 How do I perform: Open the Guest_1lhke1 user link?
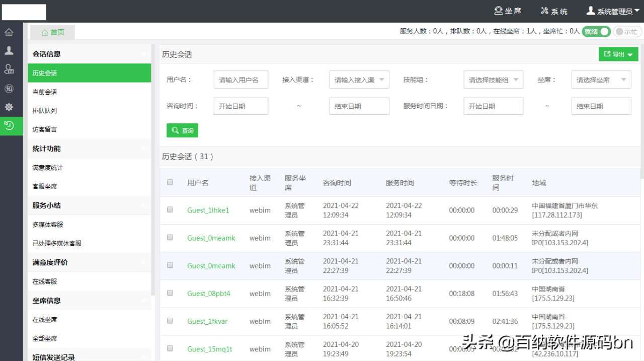point(208,210)
